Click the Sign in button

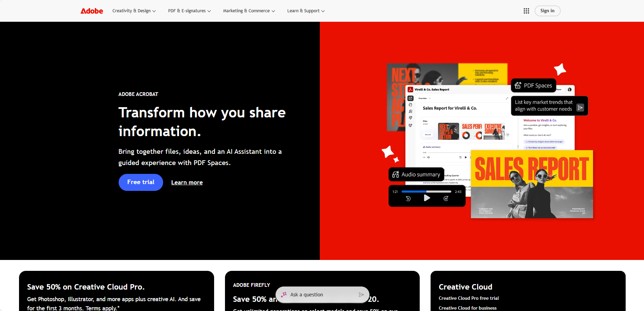547,11
